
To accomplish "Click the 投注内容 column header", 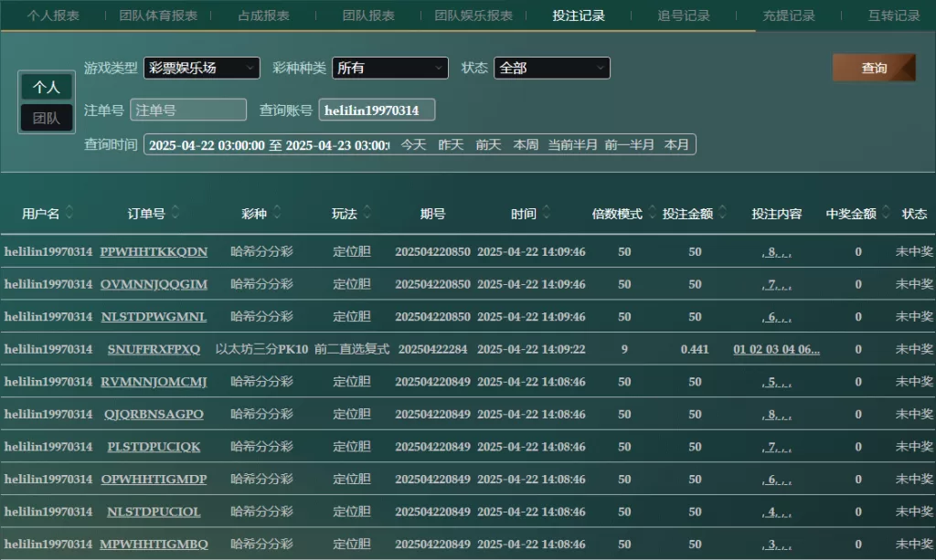I will click(x=776, y=214).
